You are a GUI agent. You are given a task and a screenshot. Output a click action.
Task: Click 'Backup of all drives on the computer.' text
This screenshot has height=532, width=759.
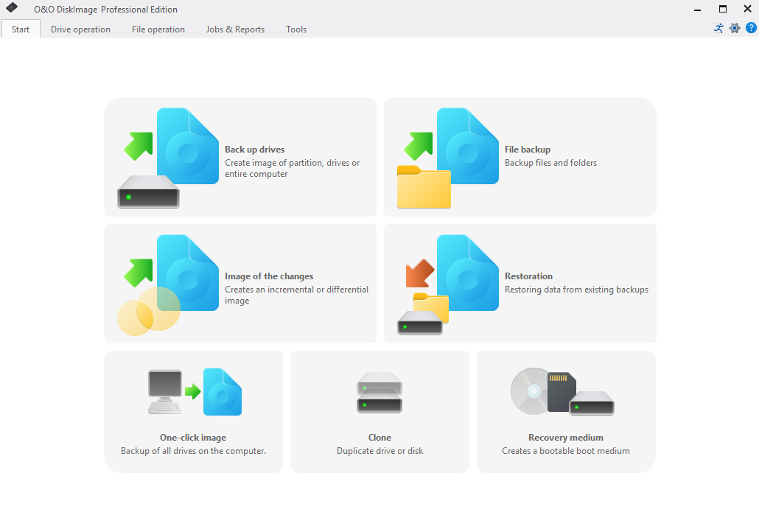pyautogui.click(x=194, y=451)
